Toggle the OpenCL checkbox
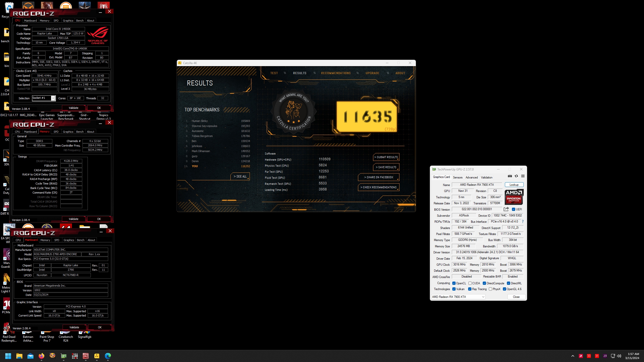The image size is (644, 362). 454,283
